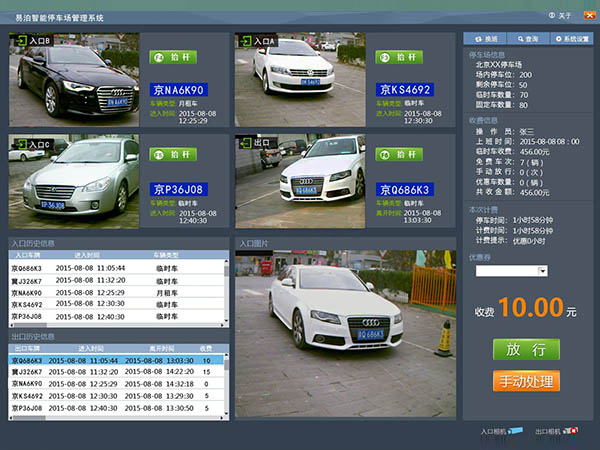Select entrance history row 京KS4692 12:30:30
The width and height of the screenshot is (600, 450).
pyautogui.click(x=116, y=304)
